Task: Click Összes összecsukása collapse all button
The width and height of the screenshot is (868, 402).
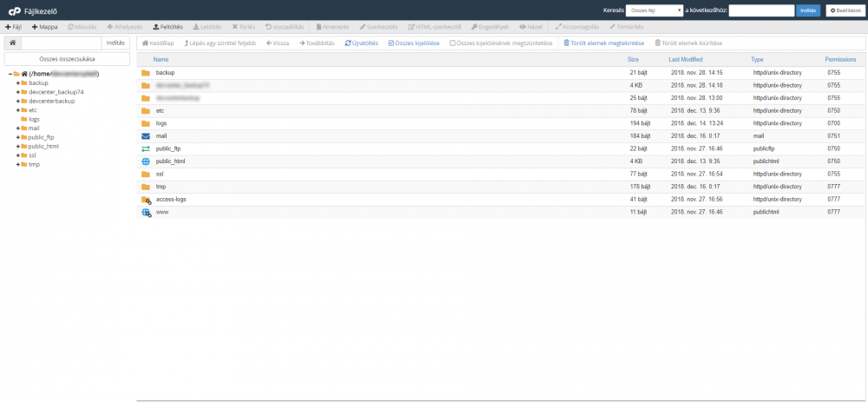Action: point(67,59)
